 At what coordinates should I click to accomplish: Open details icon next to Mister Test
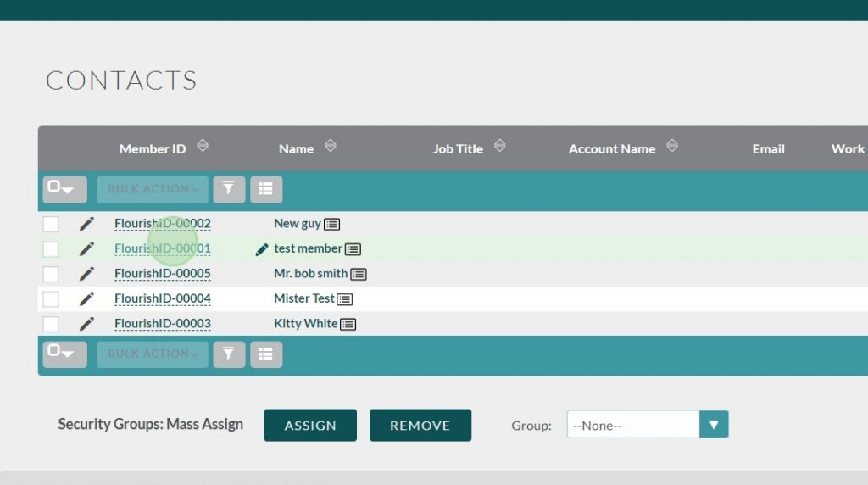point(345,299)
